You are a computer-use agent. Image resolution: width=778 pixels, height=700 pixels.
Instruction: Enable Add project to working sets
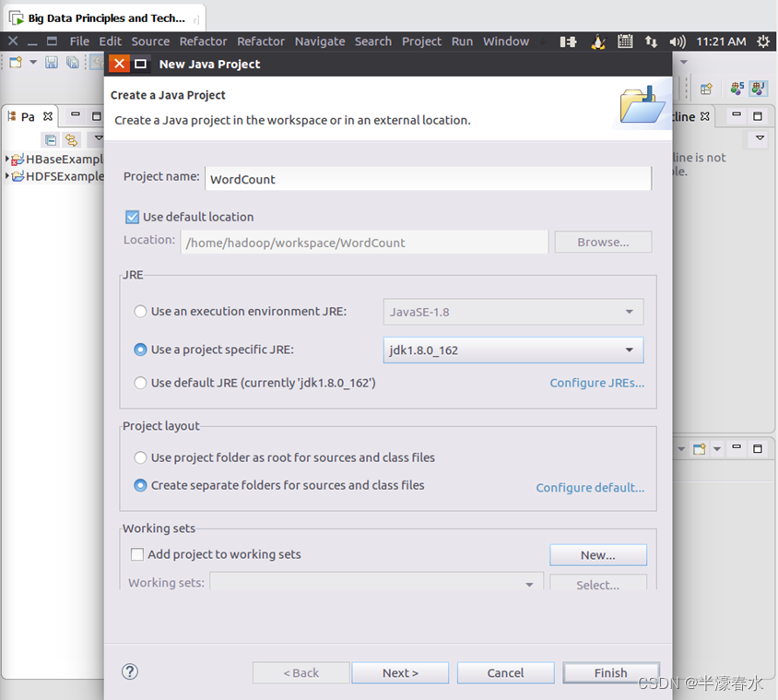coord(137,554)
